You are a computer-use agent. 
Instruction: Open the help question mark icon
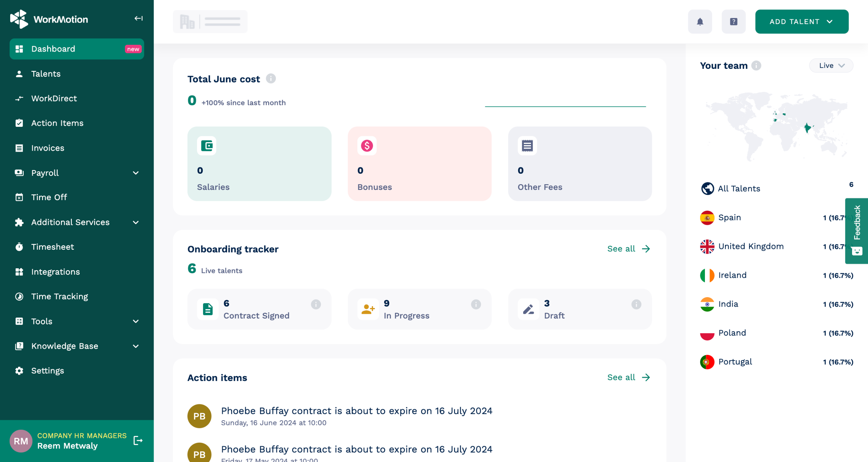[x=733, y=22]
